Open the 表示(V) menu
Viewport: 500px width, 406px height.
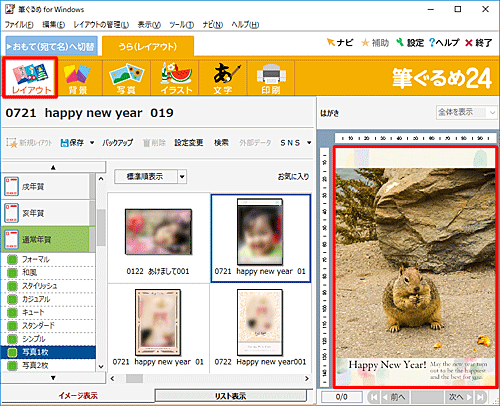pyautogui.click(x=149, y=25)
